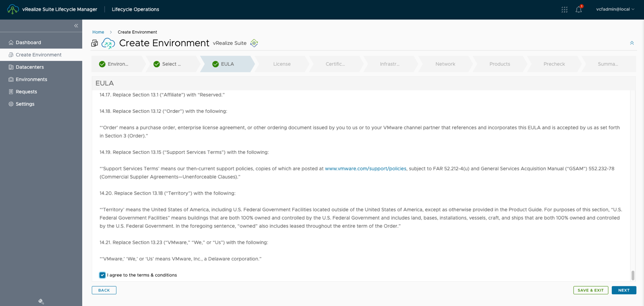Go to the Summary wizard step

[608, 64]
